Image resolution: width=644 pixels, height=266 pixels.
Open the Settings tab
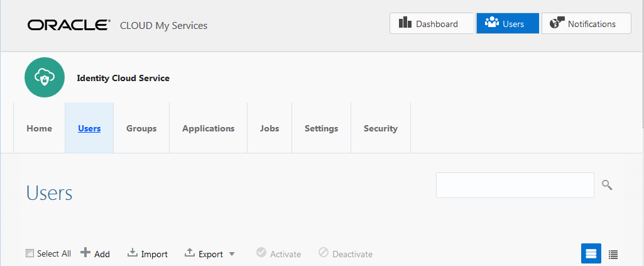[321, 128]
